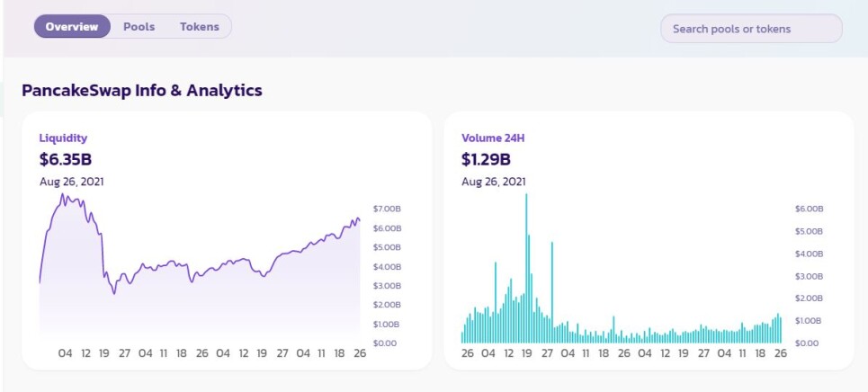The image size is (868, 392).
Task: Switch to the Overview tab
Action: [72, 27]
